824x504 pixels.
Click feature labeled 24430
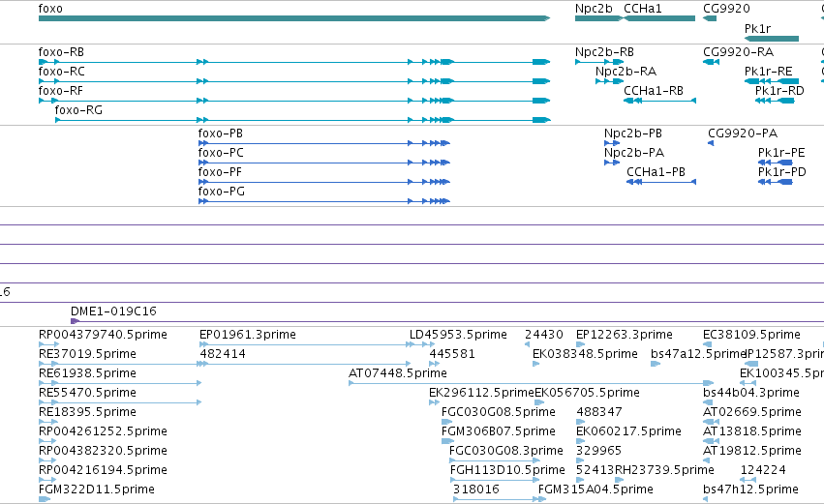(x=544, y=335)
